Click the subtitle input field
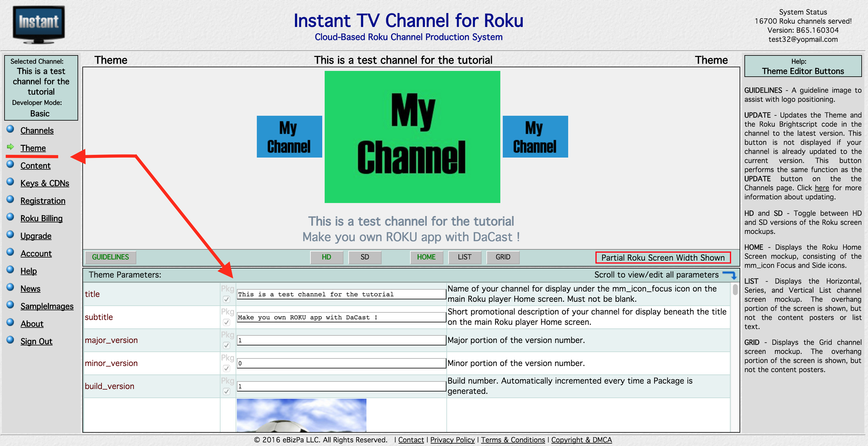This screenshot has width=868, height=446. click(x=341, y=317)
